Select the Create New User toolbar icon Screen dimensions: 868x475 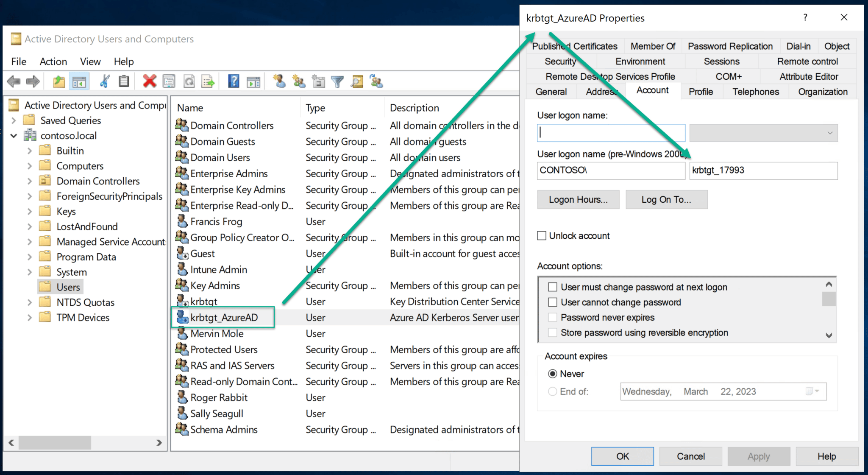coord(279,81)
